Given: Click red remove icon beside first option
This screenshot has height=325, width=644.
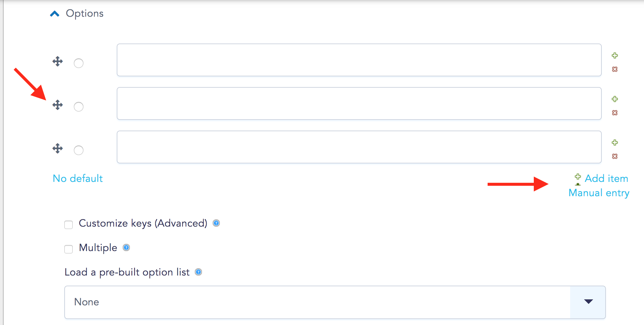Looking at the screenshot, I should [615, 69].
